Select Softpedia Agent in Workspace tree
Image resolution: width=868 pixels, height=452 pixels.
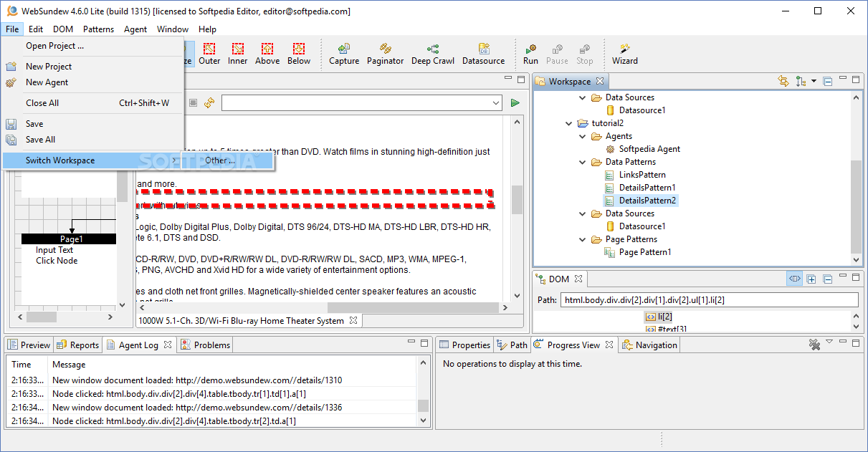coord(643,149)
